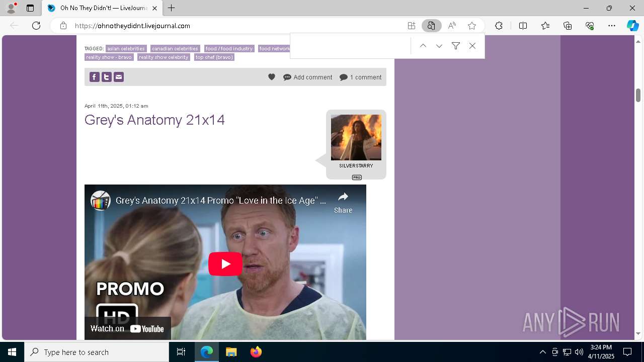644x362 pixels.
Task: Open the asian celebrities tag
Action: 126,49
